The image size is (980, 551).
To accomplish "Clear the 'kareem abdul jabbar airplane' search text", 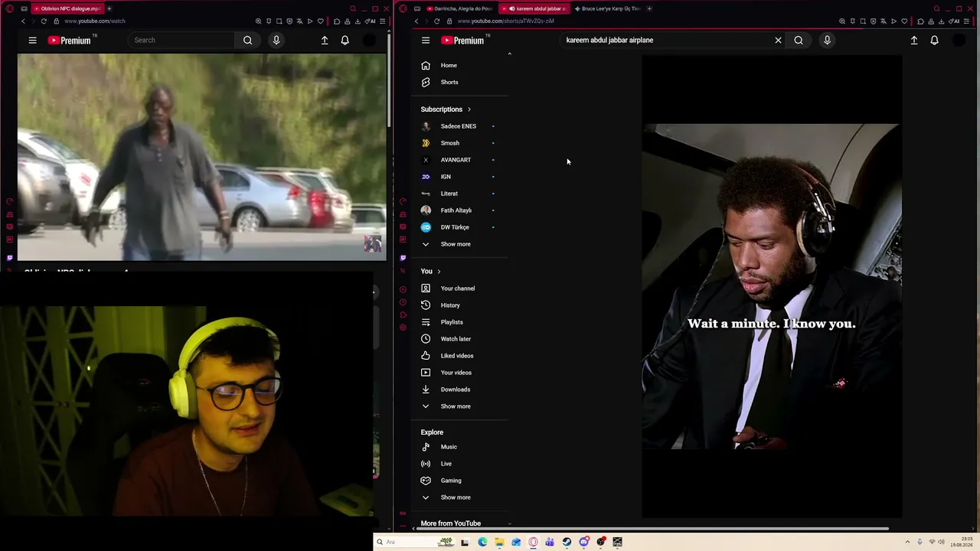I will [778, 40].
